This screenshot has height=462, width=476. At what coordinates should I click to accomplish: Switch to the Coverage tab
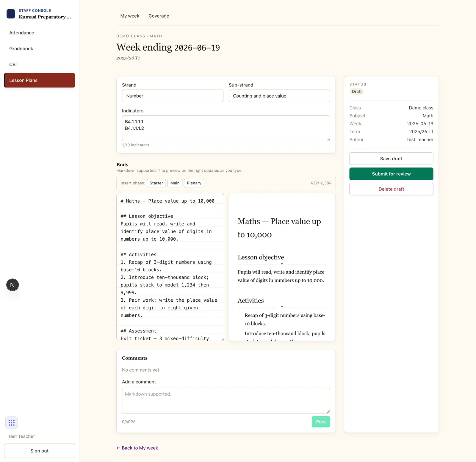(159, 16)
